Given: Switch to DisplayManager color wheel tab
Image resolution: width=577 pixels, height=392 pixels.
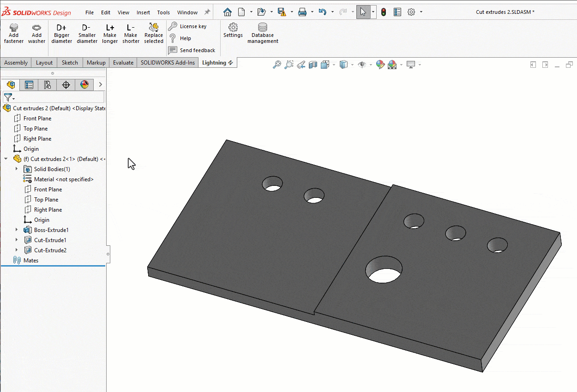Looking at the screenshot, I should [84, 84].
